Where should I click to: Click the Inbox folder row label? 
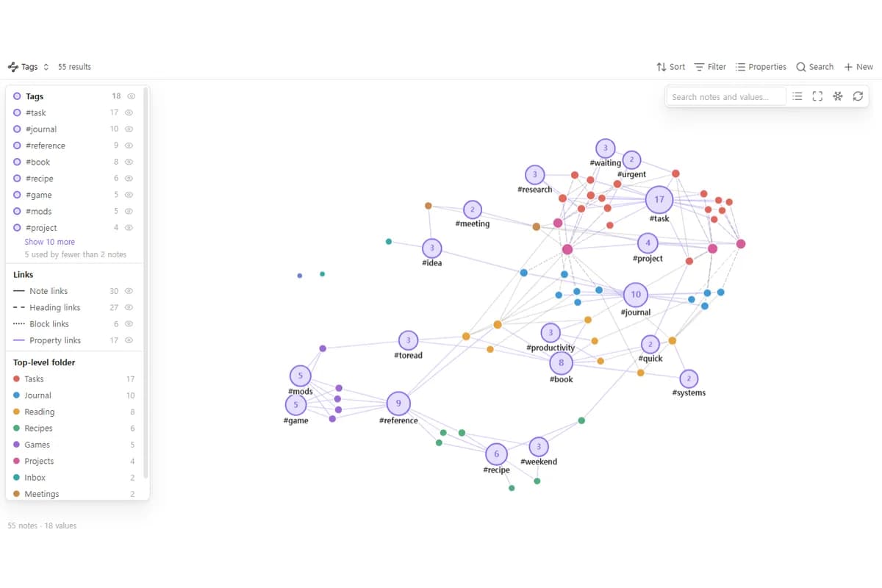click(35, 478)
